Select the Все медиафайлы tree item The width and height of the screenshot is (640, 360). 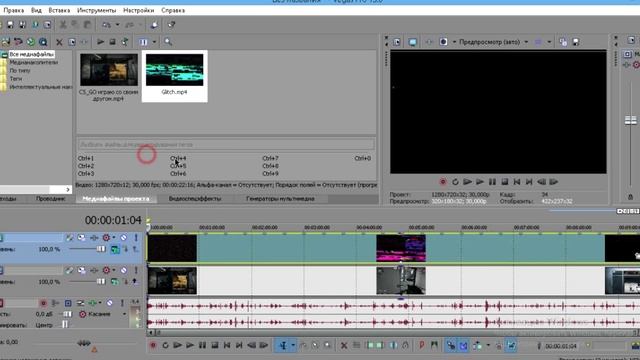tap(31, 54)
